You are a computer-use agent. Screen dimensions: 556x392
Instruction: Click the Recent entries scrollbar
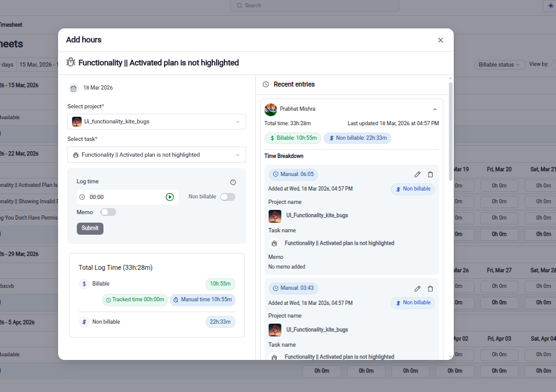click(x=451, y=131)
